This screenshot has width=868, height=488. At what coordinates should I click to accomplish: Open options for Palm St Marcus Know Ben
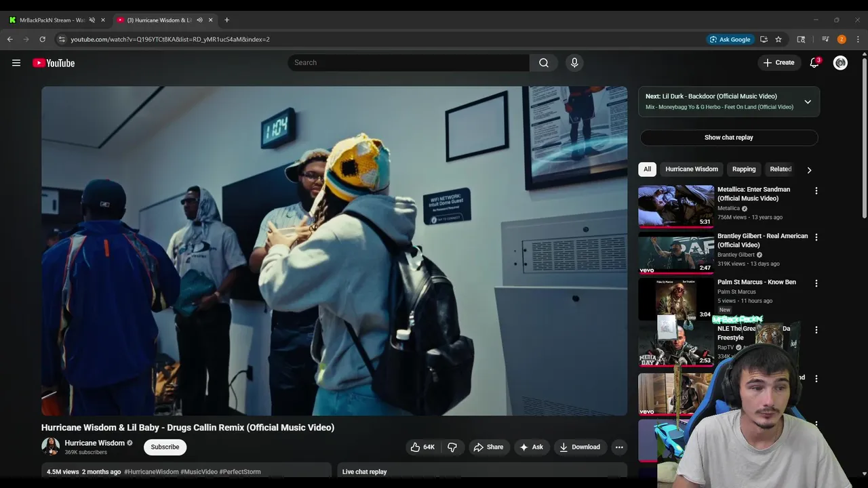816,283
